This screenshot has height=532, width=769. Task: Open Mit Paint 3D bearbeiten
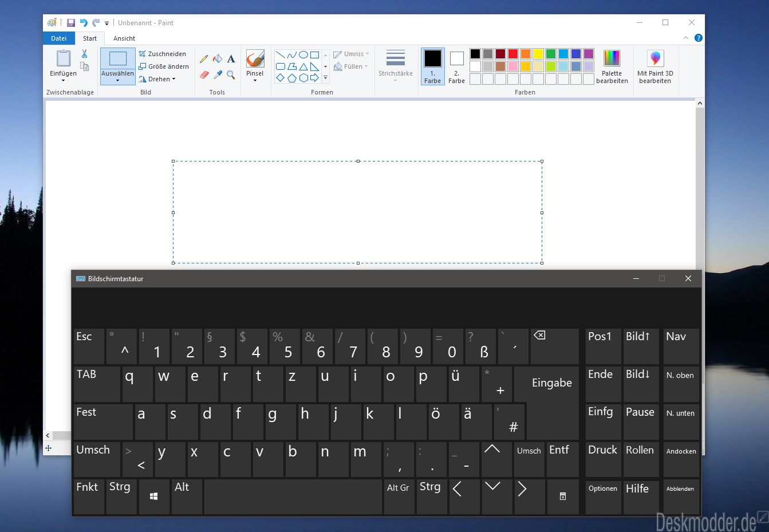[655, 67]
